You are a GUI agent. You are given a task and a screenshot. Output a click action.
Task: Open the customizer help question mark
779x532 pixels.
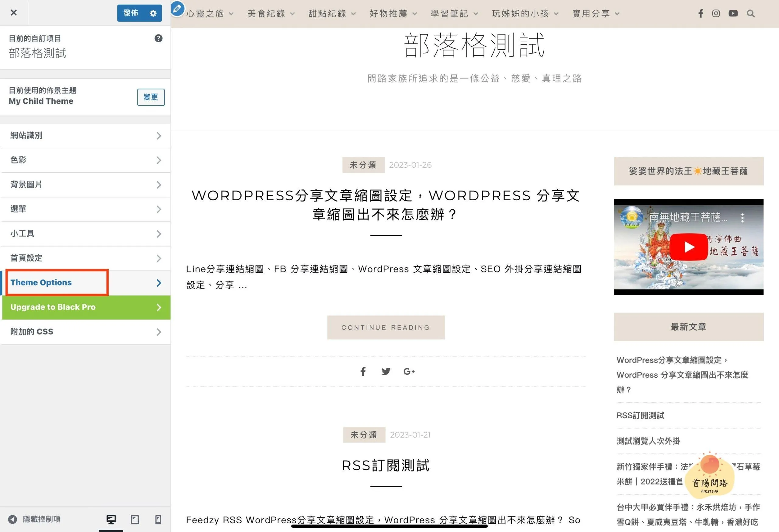point(158,38)
